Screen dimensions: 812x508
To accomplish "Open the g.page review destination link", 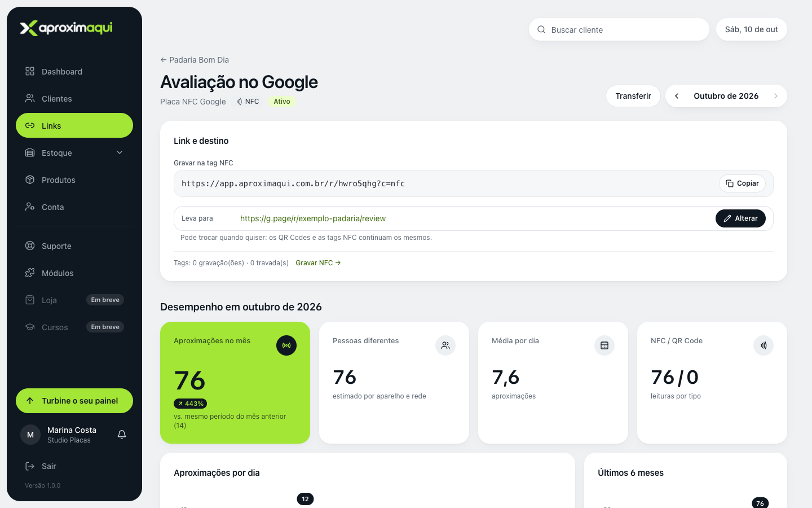I will coord(313,218).
